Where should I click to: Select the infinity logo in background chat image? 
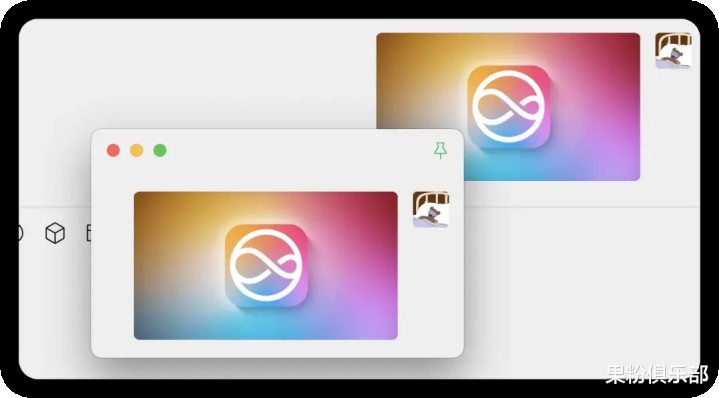[x=509, y=107]
